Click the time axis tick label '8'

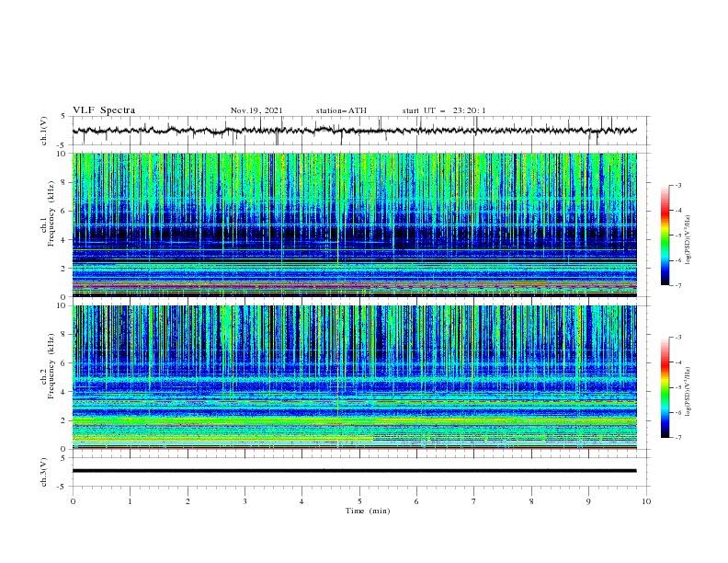(531, 501)
